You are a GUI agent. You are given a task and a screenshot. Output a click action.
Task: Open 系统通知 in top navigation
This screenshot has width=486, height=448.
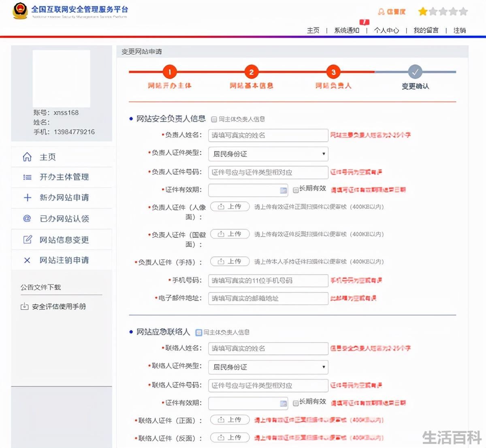[347, 30]
